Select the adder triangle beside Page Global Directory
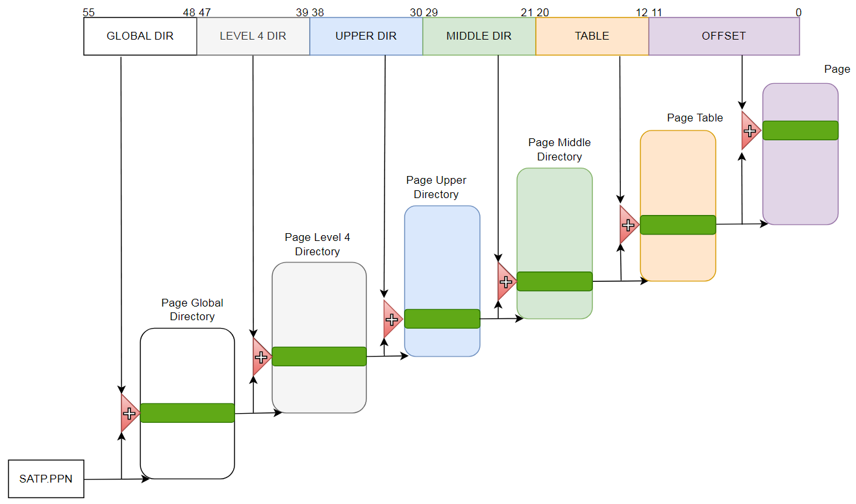The width and height of the screenshot is (856, 504). [130, 413]
